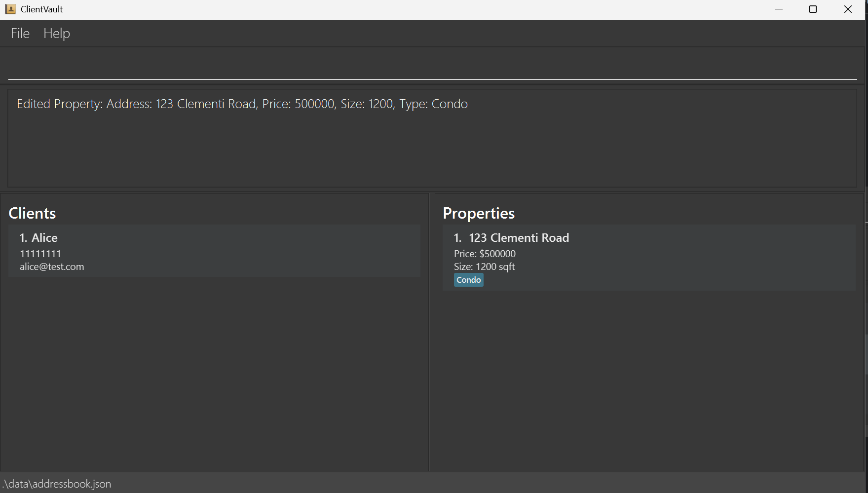Close the ClientVault window
The image size is (868, 493).
point(848,9)
